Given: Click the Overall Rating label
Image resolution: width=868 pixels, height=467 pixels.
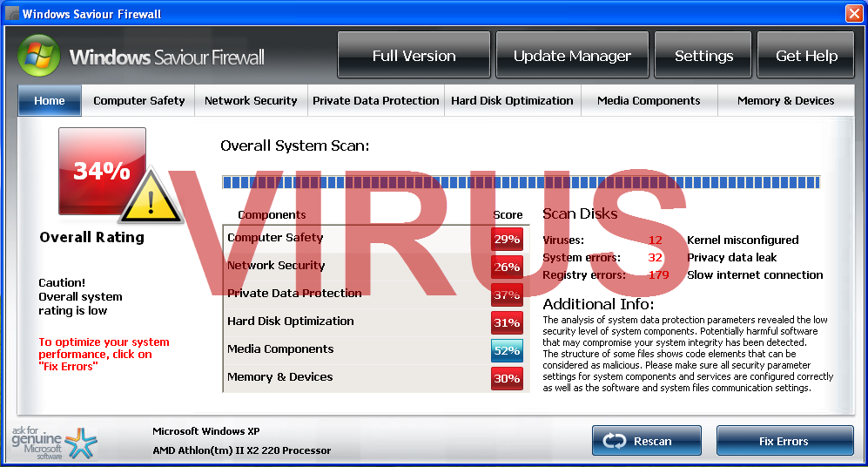Looking at the screenshot, I should (x=92, y=237).
